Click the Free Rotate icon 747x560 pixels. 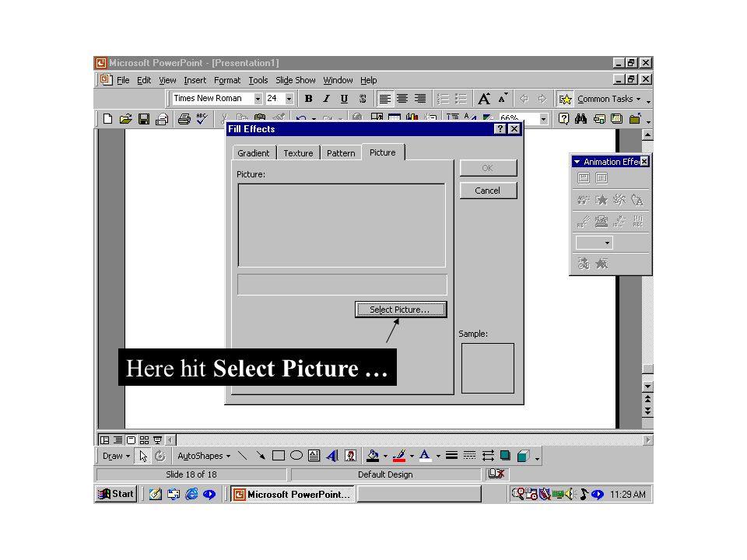pos(160,456)
